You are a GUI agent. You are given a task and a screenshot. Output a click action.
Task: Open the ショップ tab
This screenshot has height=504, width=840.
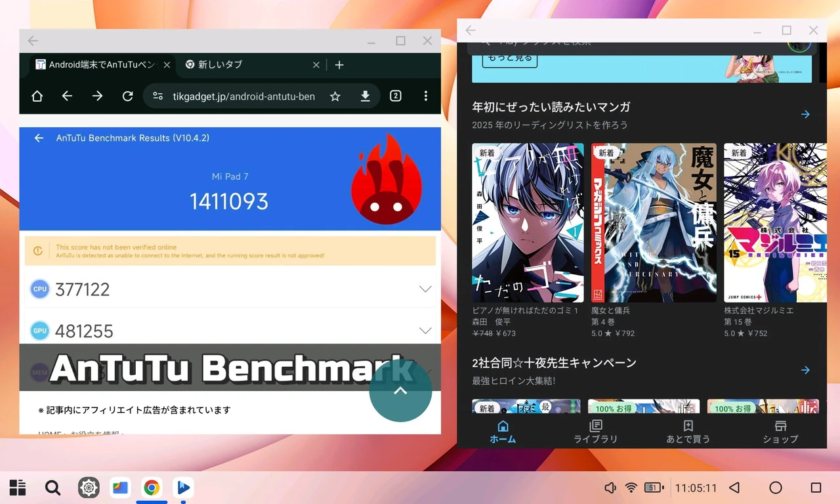[x=780, y=431]
